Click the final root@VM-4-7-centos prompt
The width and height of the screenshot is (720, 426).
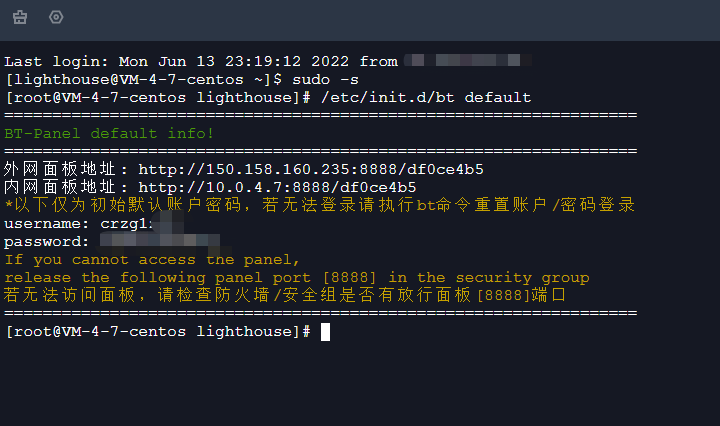pyautogui.click(x=158, y=331)
